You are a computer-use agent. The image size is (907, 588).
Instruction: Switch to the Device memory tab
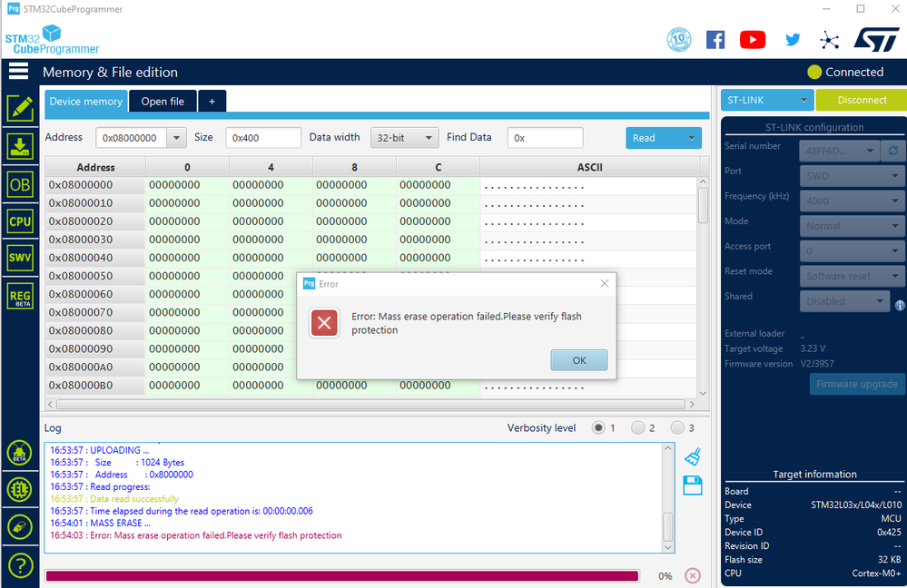[85, 102]
